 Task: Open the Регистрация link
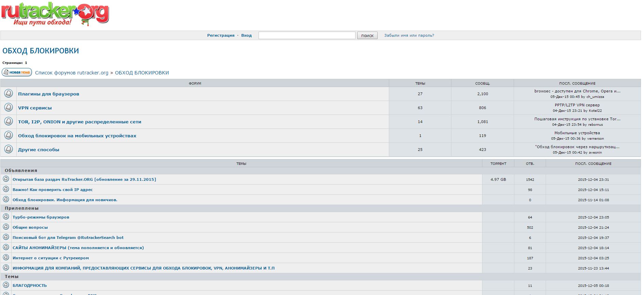pos(221,35)
